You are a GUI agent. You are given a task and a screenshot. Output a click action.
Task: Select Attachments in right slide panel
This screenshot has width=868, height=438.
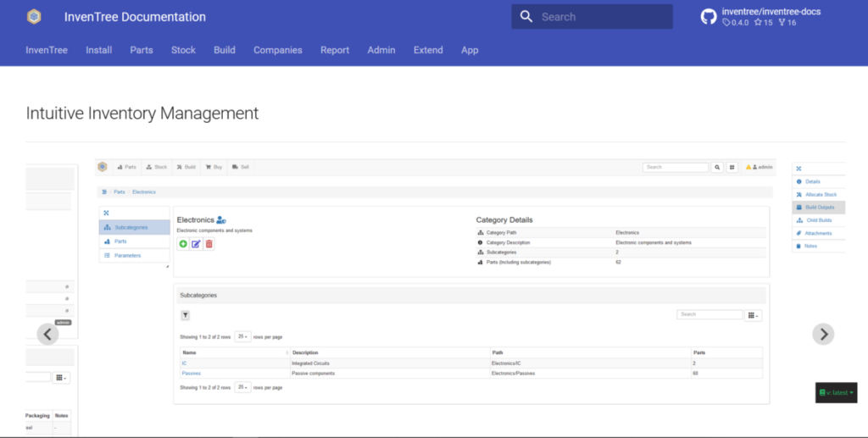[x=819, y=233]
